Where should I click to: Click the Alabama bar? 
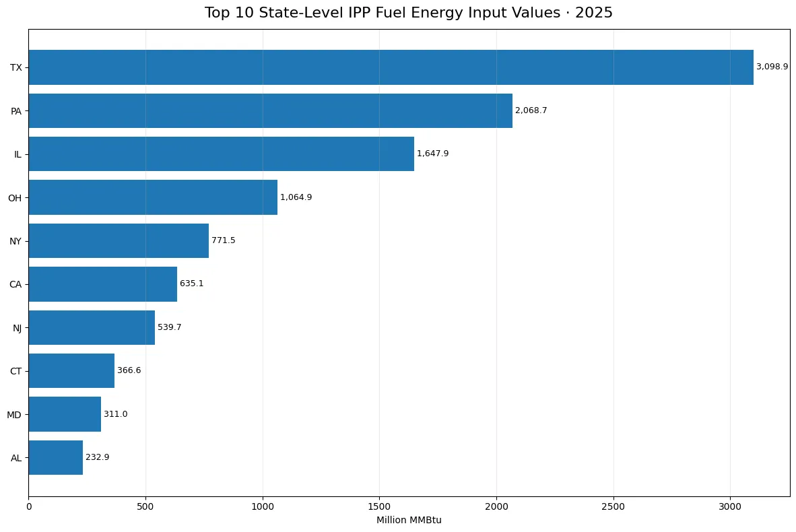[56, 457]
